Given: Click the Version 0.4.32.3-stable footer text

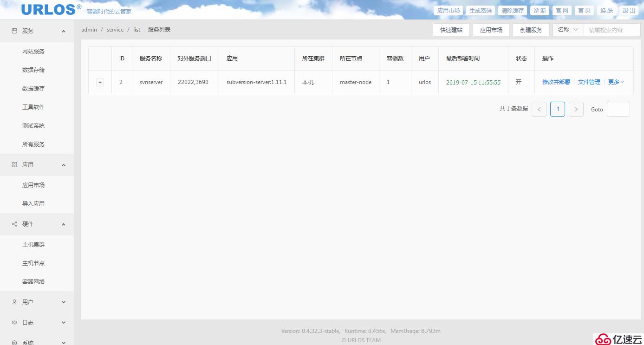Looking at the screenshot, I should pyautogui.click(x=311, y=331).
